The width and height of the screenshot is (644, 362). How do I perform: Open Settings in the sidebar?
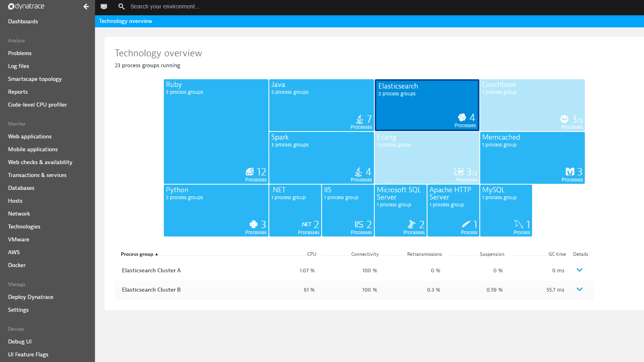click(19, 310)
